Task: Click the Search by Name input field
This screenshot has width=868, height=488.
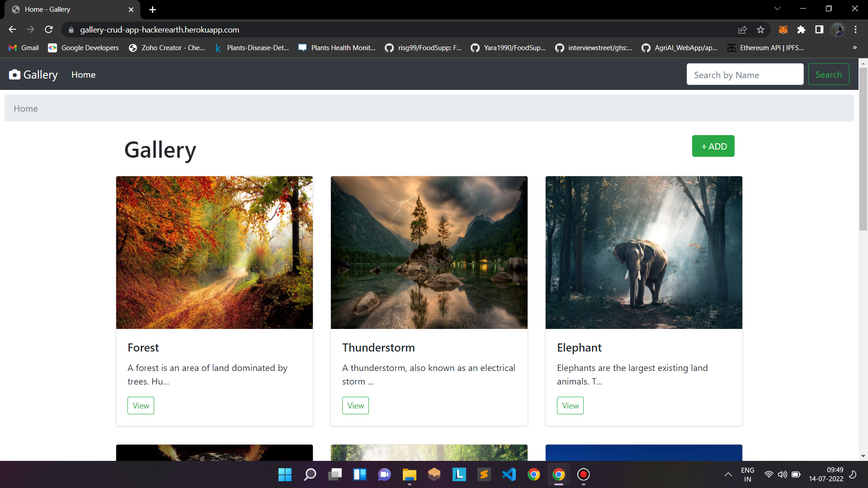Action: point(745,74)
